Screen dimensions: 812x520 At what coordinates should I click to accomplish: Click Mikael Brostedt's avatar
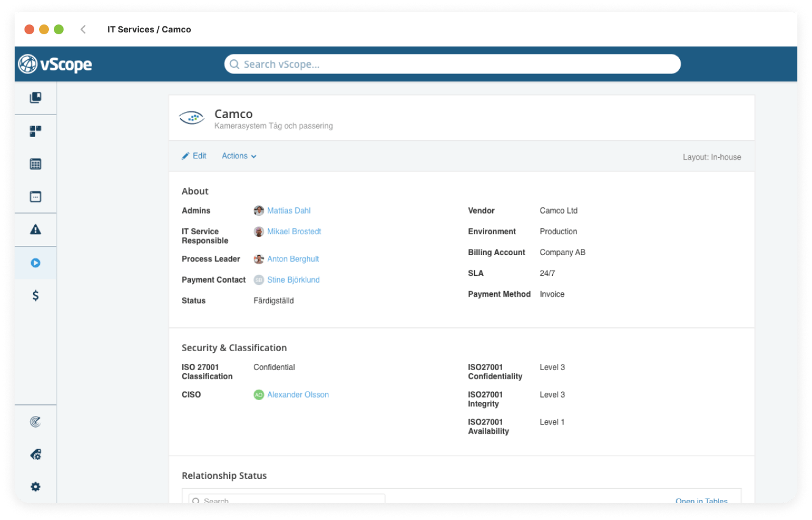[x=259, y=231]
